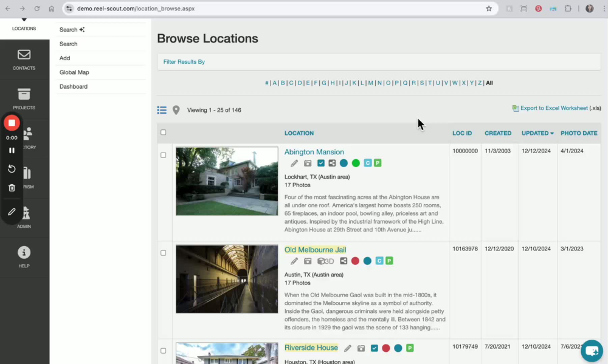The width and height of the screenshot is (608, 364).
Task: Edit Riverside House with the pencil icon
Action: (348, 348)
